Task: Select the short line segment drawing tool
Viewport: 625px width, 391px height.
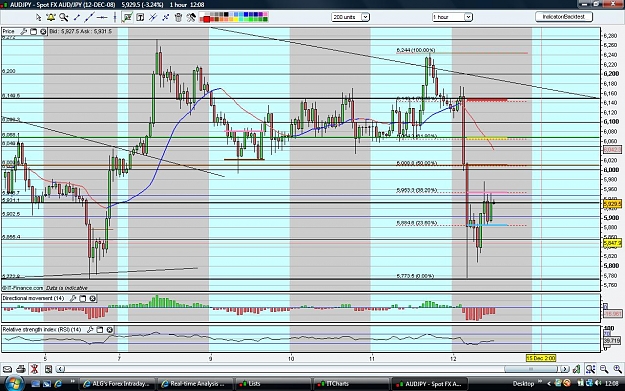Action: (77, 17)
